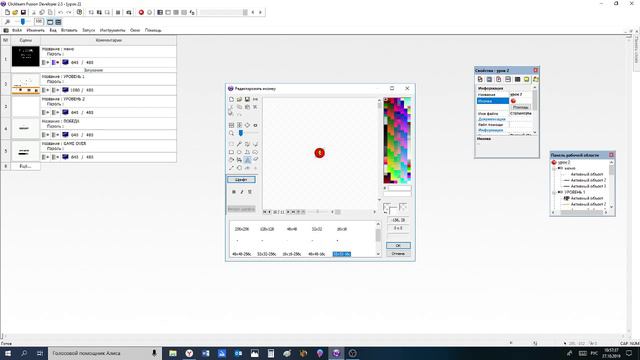Image resolution: width=640 pixels, height=360 pixels.
Task: Click Alice voice assistant search box
Action: tap(105, 353)
